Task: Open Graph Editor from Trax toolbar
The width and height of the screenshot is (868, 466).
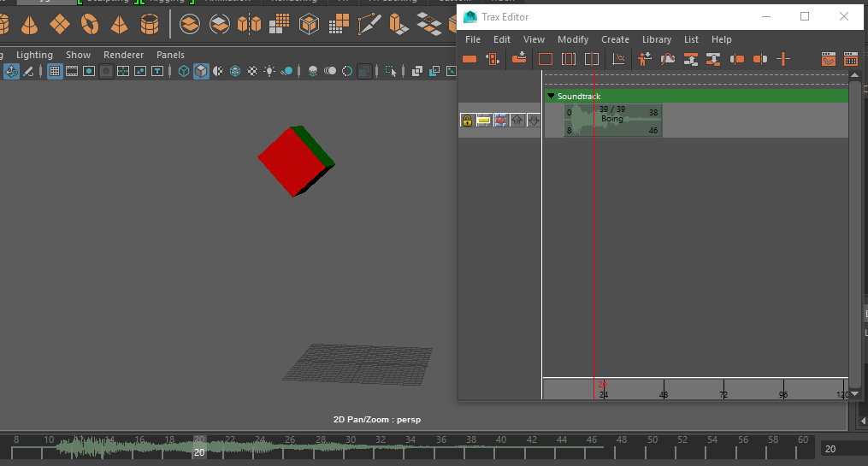Action: (828, 59)
